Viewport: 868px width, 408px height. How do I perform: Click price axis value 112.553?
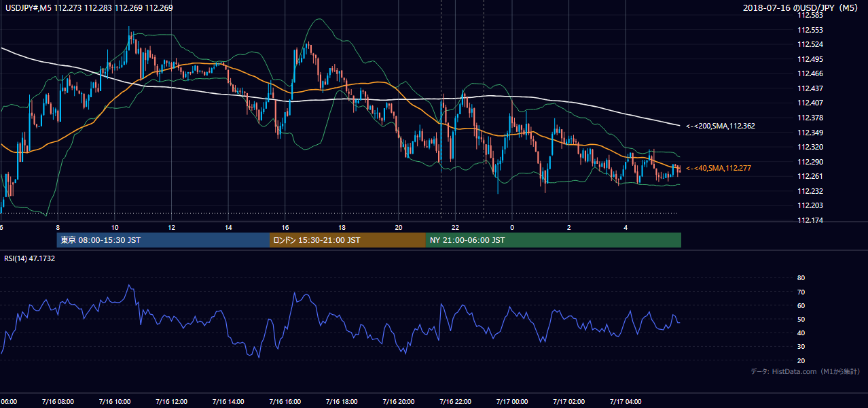(810, 30)
